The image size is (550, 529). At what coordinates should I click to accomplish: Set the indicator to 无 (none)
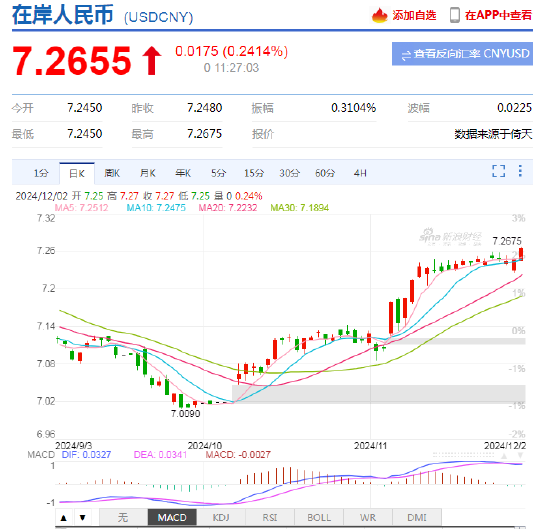pyautogui.click(x=123, y=517)
